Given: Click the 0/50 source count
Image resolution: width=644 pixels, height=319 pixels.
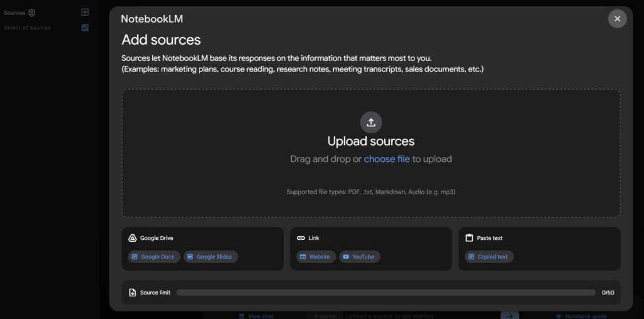Looking at the screenshot, I should coord(608,293).
